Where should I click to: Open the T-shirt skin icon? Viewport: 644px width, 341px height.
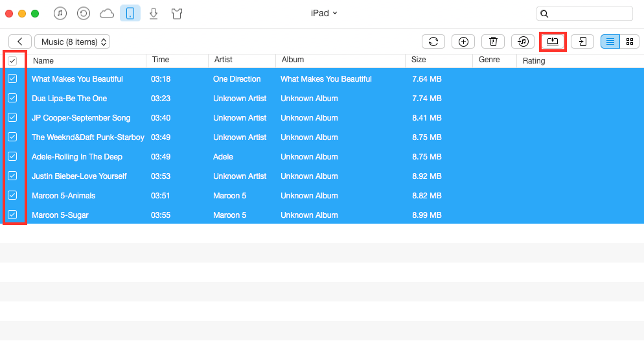click(177, 14)
